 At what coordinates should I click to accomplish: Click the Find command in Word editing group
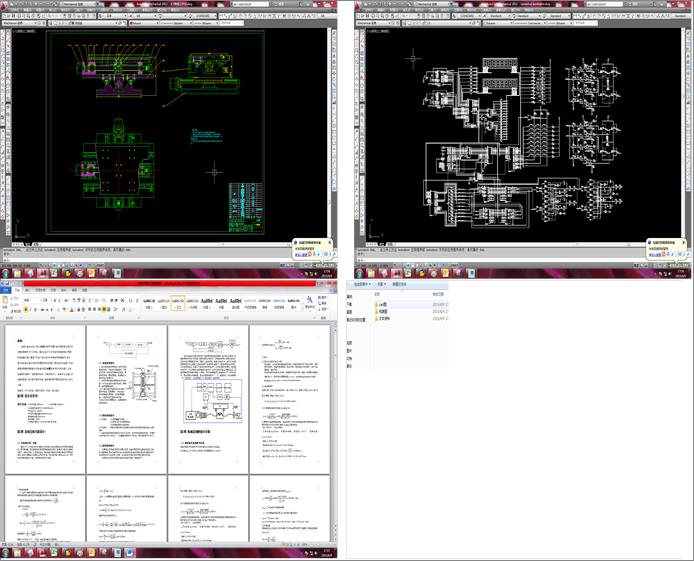coord(323,297)
